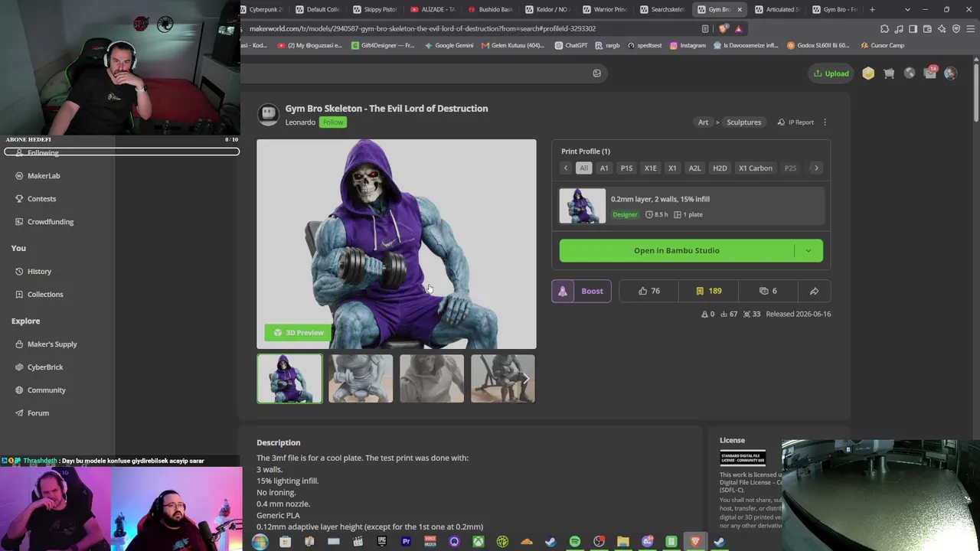The height and width of the screenshot is (551, 980).
Task: Open Brave browser in the taskbar
Action: (695, 542)
